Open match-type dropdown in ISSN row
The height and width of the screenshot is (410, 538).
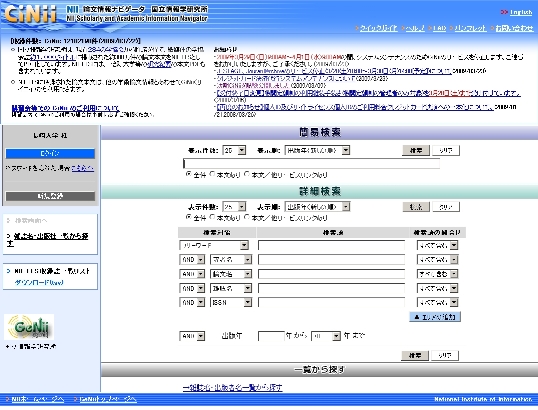click(437, 302)
